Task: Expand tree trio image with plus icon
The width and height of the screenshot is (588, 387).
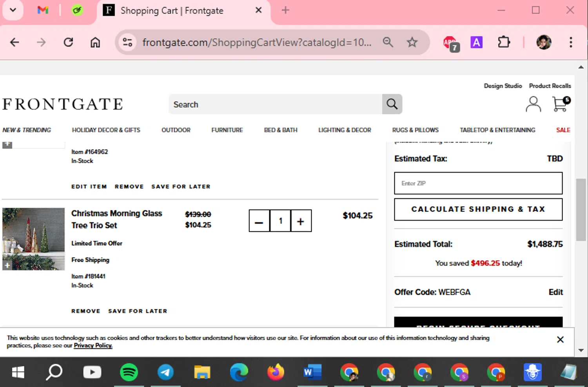Action: 7,266
